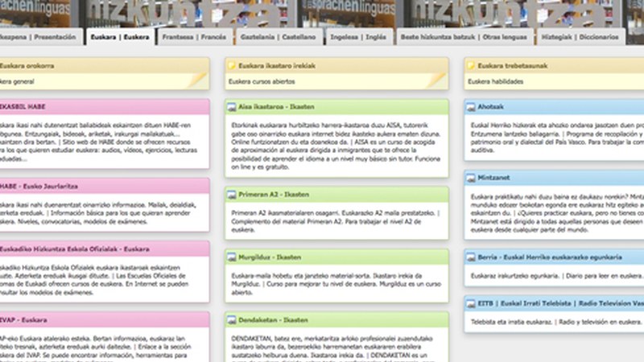Open the Primeran A2 - Ikasten link
The width and height of the screenshot is (644, 362).
pos(274,195)
